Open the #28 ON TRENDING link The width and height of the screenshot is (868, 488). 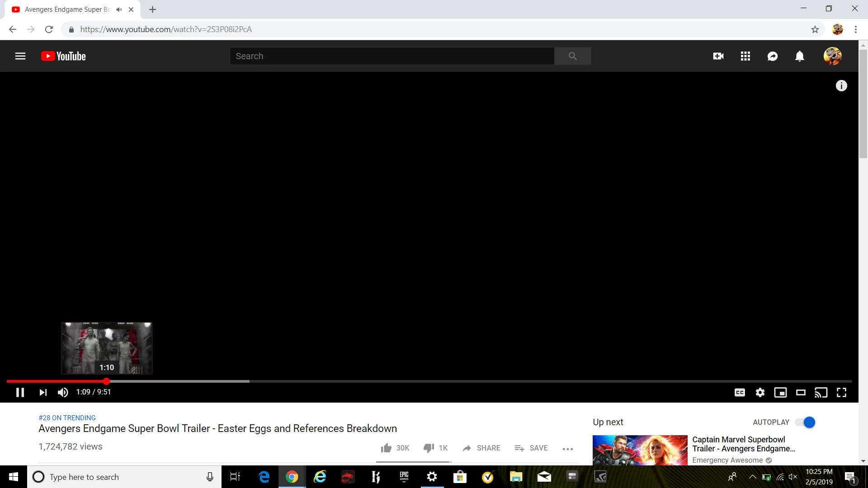(x=67, y=418)
